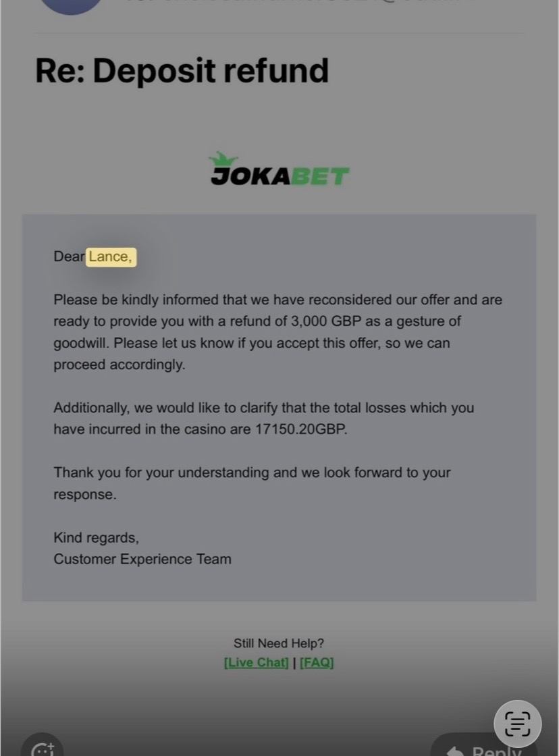Open the emoji reaction icon
The image size is (559, 756).
(x=43, y=747)
